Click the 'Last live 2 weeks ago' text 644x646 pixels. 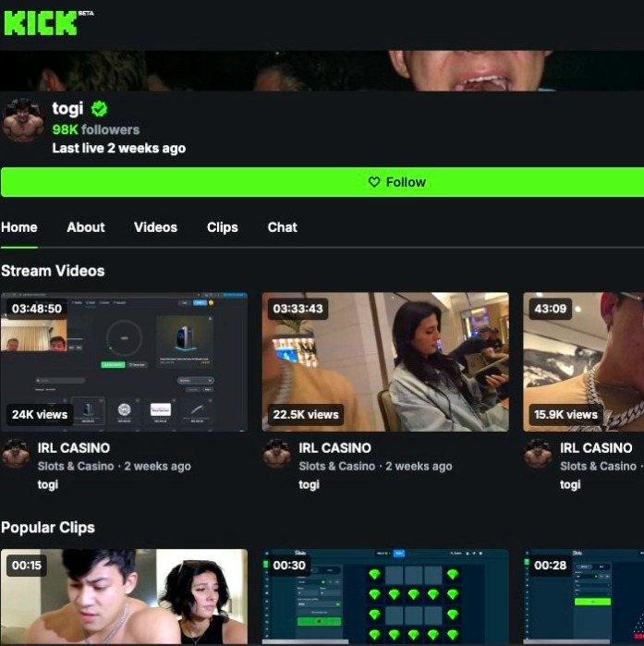pyautogui.click(x=119, y=148)
